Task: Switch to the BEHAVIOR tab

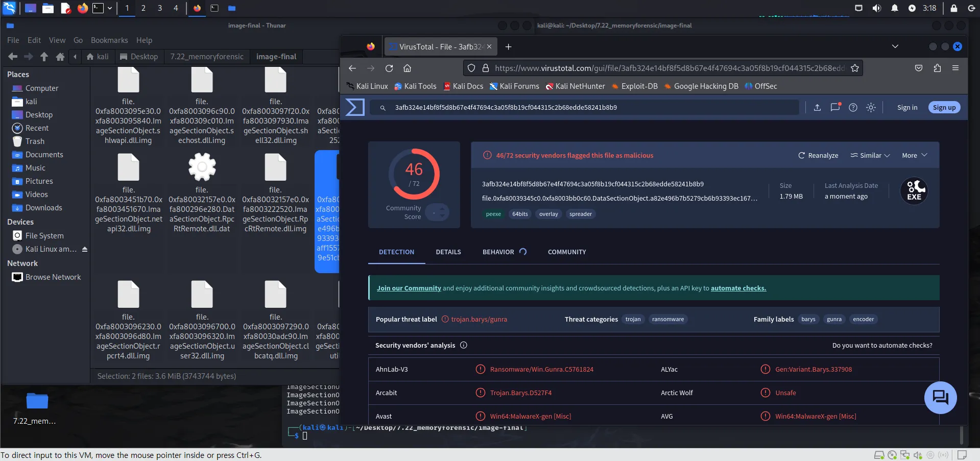Action: coord(498,252)
